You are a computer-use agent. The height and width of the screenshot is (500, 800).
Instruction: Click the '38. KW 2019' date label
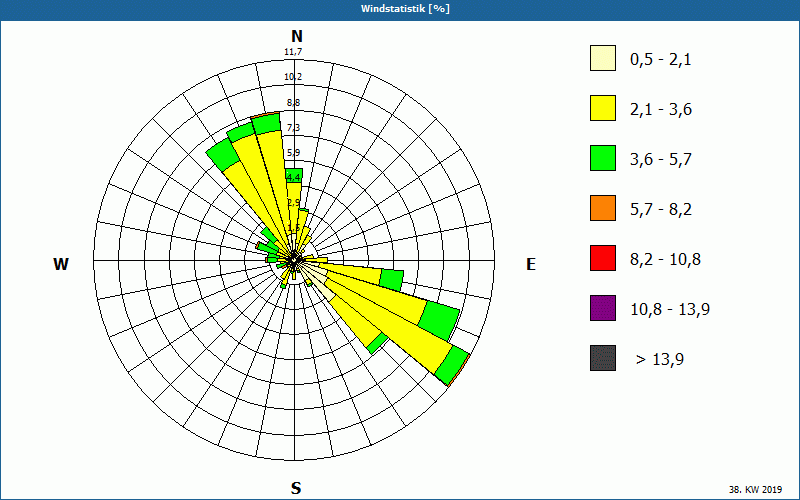(756, 490)
